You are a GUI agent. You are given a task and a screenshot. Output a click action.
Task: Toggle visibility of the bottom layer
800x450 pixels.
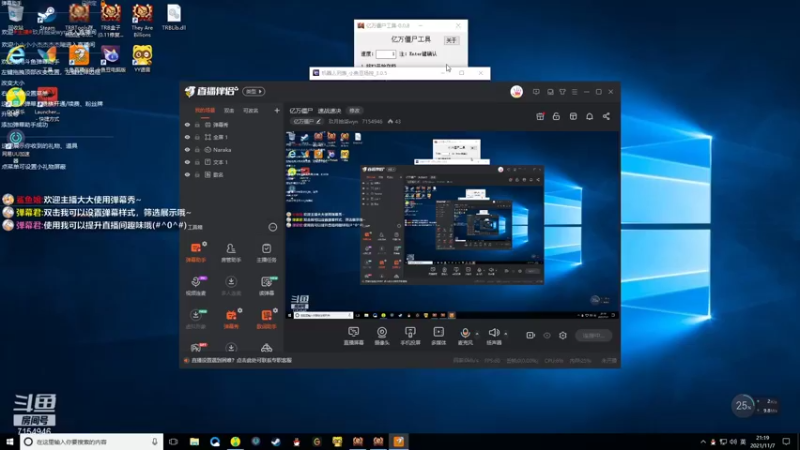coord(187,174)
